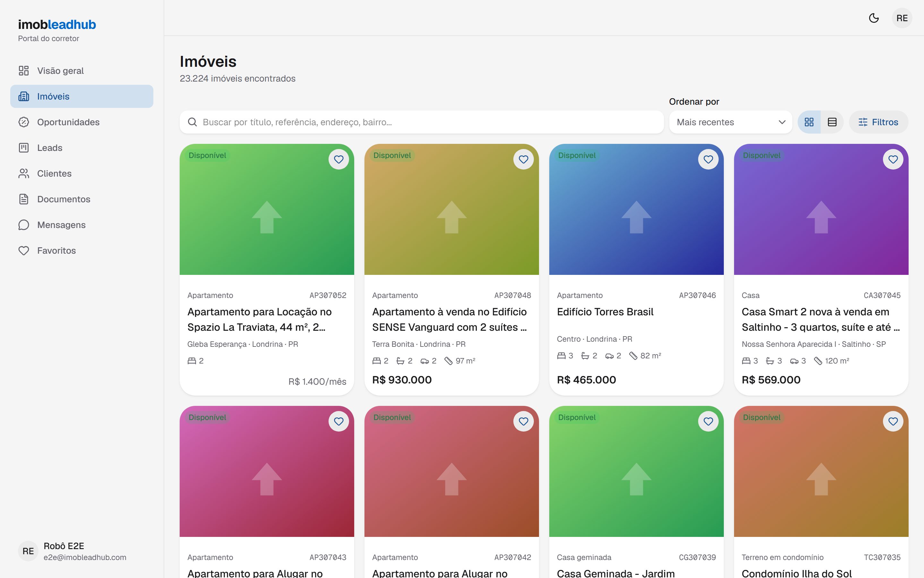Open Apartamento à venda no Edifício SENSE Vanguard

coord(449,320)
